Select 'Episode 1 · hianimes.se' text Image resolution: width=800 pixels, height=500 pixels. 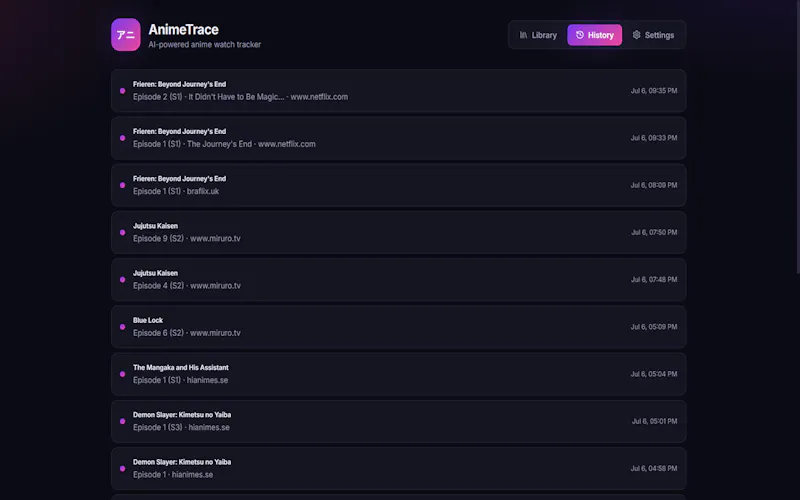coord(173,474)
